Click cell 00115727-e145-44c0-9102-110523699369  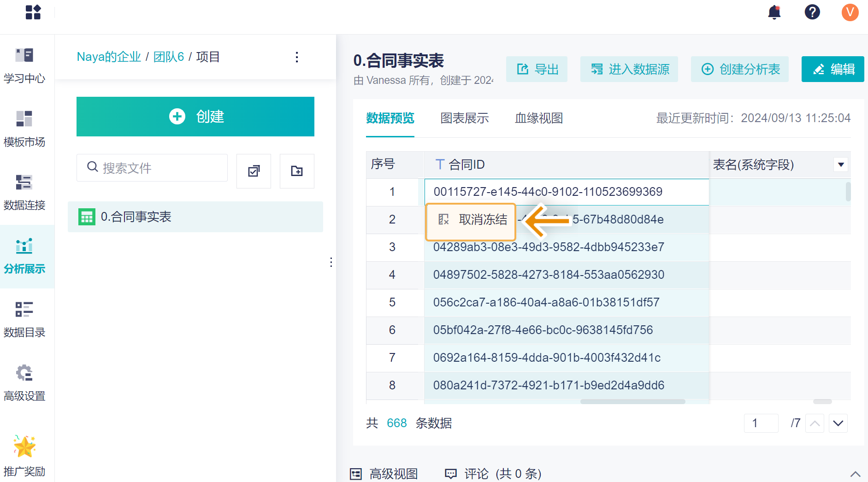click(x=567, y=192)
